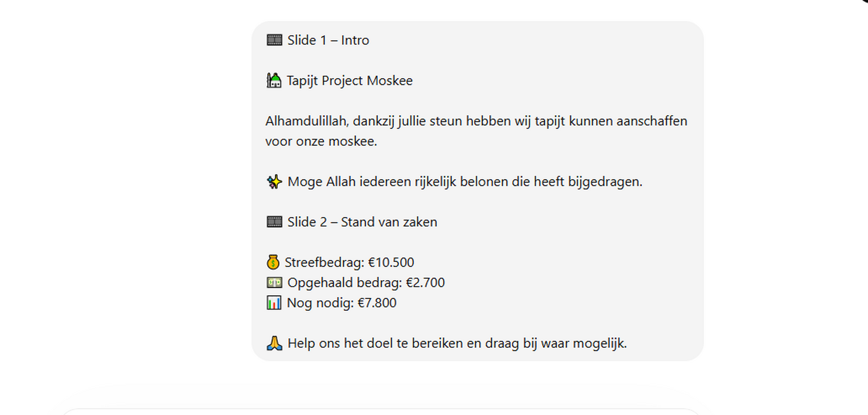Screen dimensions: 868x415
Task: Click the 'Tapijt Project Moskee' title text
Action: (x=349, y=81)
